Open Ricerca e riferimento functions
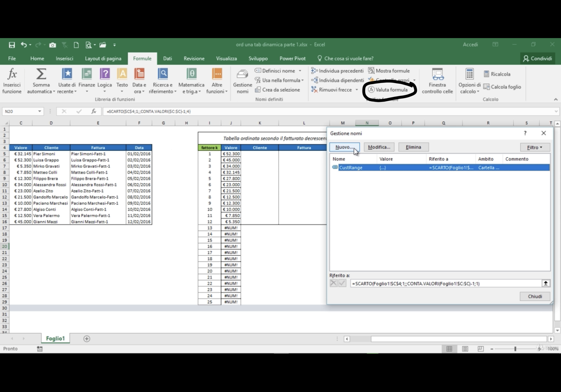This screenshot has height=392, width=561. [163, 81]
